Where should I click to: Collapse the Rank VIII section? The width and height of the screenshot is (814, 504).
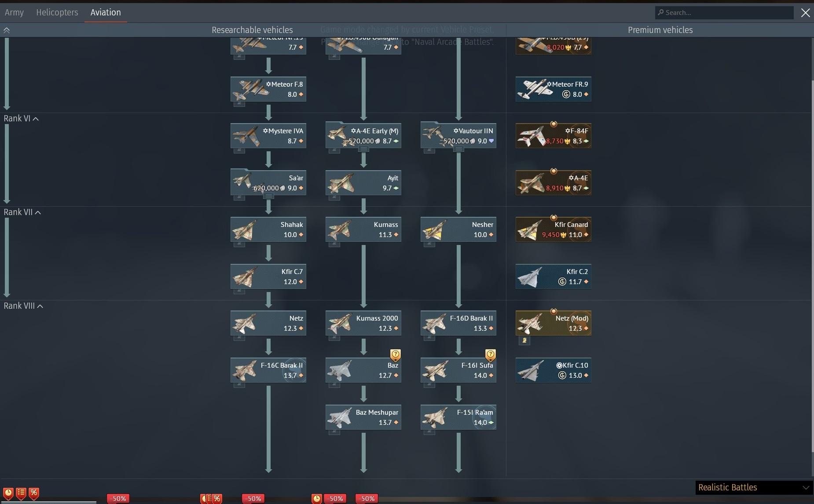pyautogui.click(x=23, y=306)
